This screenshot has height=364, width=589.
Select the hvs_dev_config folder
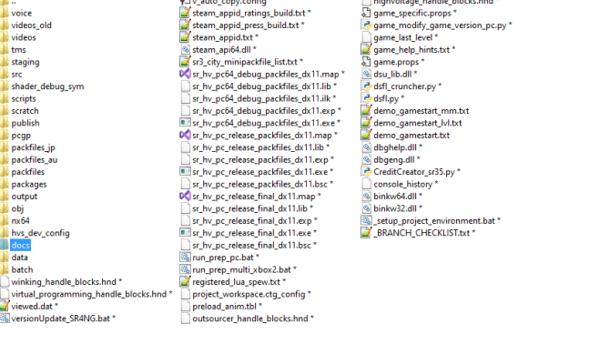pos(40,233)
